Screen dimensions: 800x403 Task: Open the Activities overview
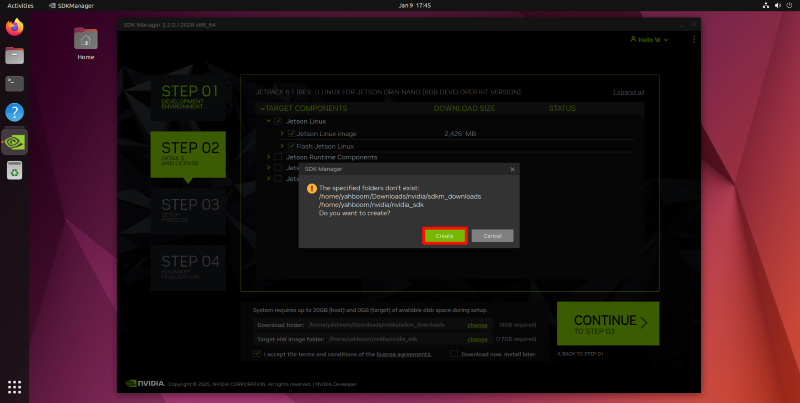click(x=20, y=5)
